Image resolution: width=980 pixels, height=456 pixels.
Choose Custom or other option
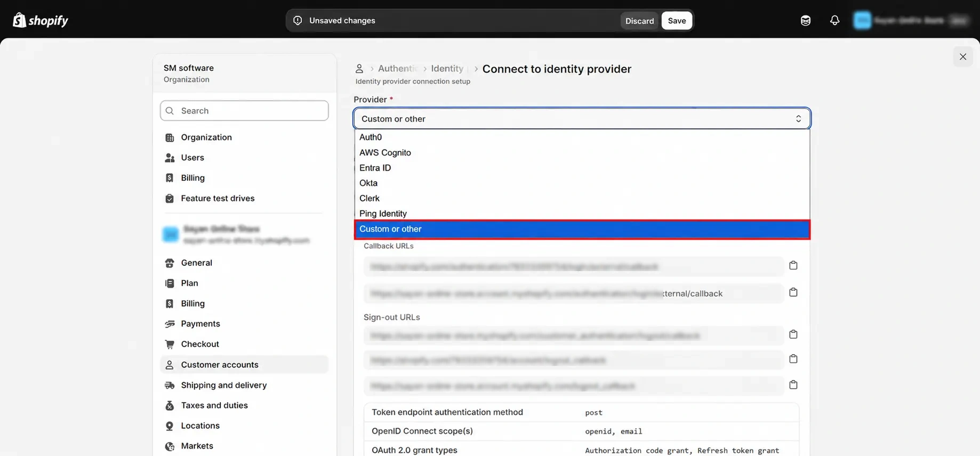click(582, 229)
